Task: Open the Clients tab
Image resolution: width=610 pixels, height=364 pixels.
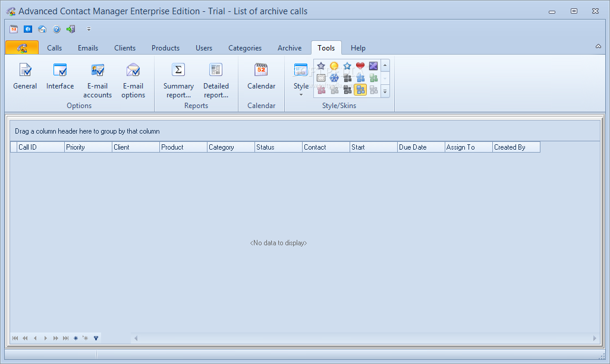Action: (125, 48)
